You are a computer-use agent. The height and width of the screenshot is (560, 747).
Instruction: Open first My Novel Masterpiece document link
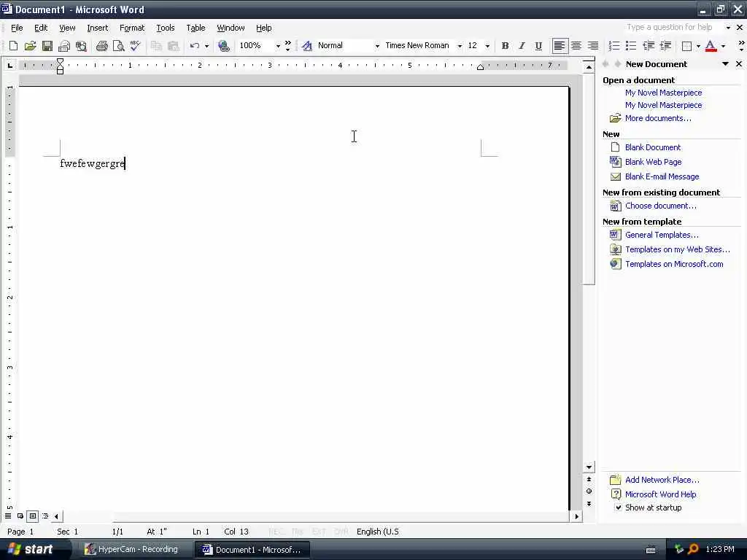pyautogui.click(x=663, y=93)
